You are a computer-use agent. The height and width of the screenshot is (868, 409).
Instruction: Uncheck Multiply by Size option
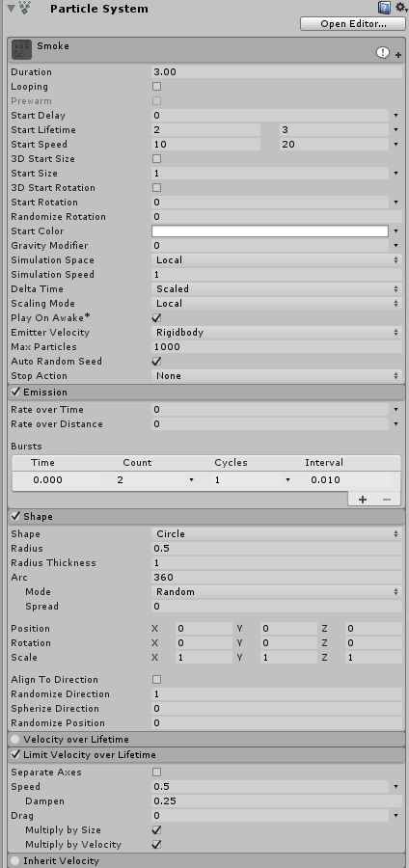156,829
